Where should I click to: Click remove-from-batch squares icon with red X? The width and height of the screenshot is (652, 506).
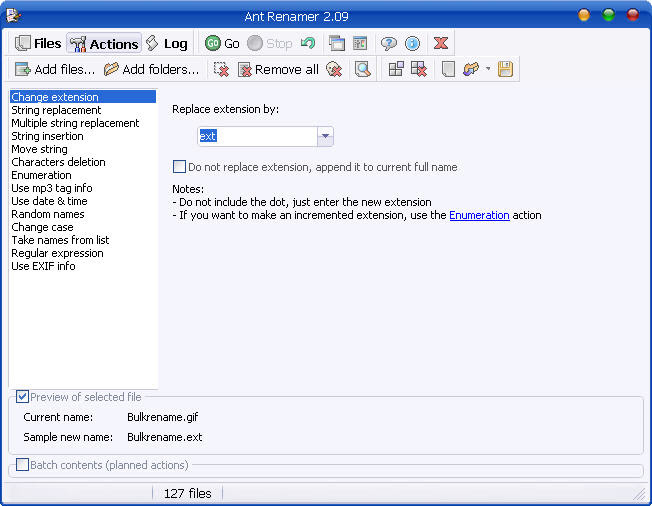point(419,69)
